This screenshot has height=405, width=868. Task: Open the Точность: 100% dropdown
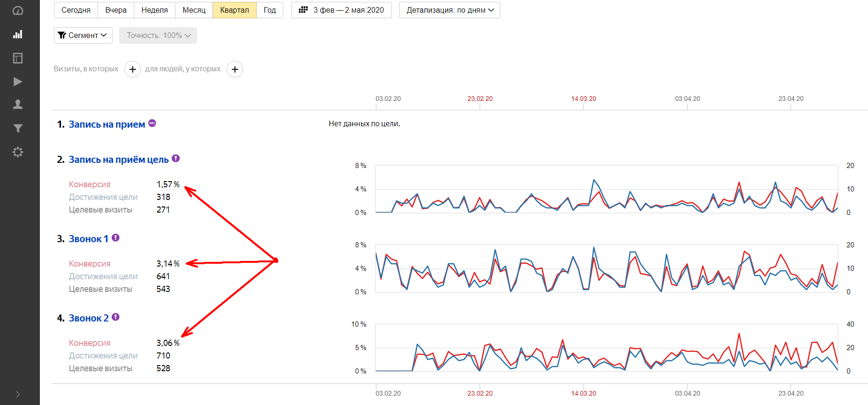[158, 35]
